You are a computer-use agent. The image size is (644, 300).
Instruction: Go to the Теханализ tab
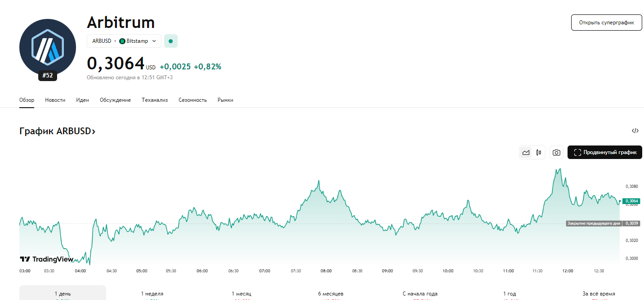click(x=155, y=100)
